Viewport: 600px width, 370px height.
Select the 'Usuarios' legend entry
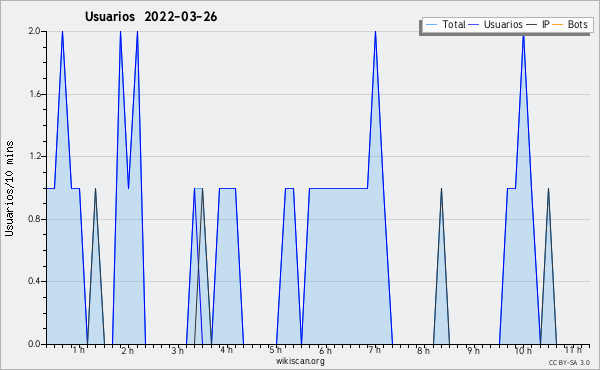pos(496,24)
